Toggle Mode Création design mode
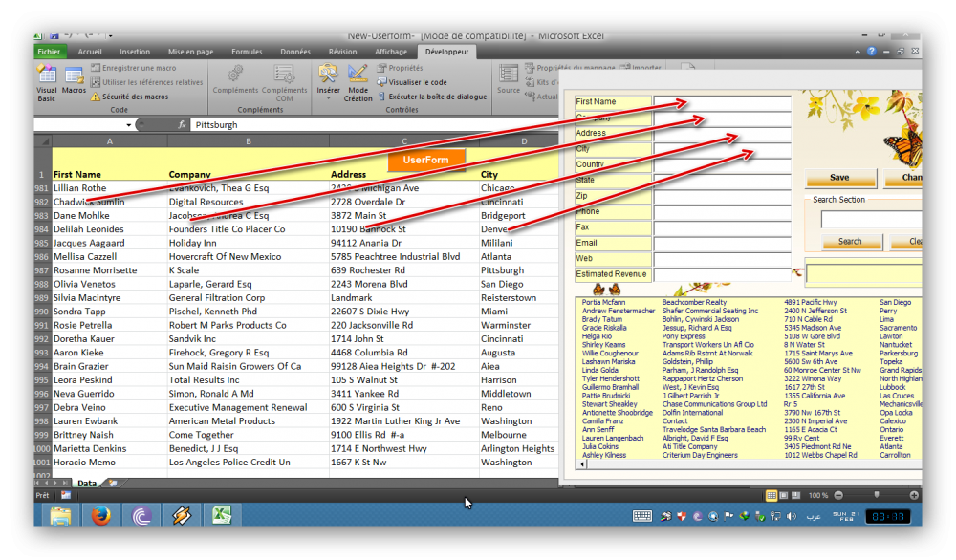The height and width of the screenshot is (560, 956). [358, 83]
